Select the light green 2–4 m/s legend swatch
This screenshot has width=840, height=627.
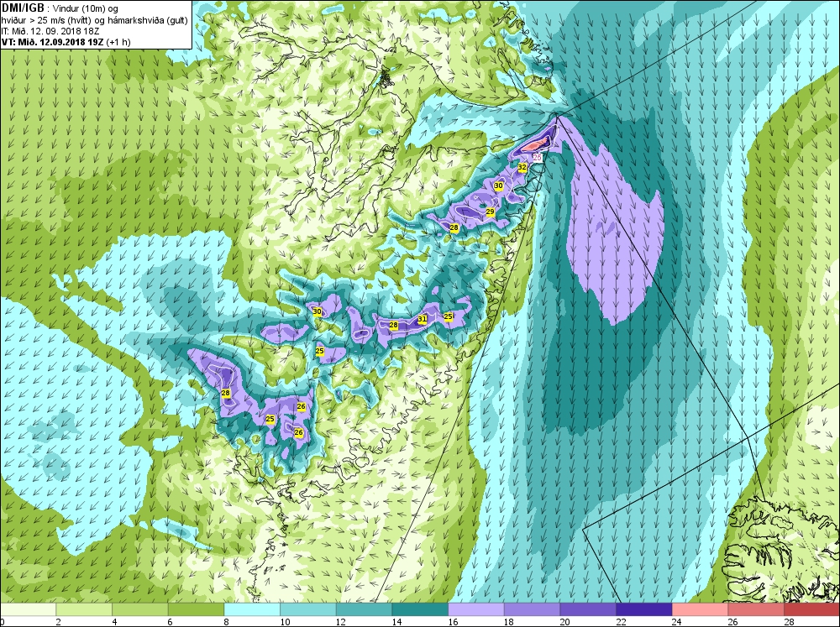pyautogui.click(x=84, y=609)
